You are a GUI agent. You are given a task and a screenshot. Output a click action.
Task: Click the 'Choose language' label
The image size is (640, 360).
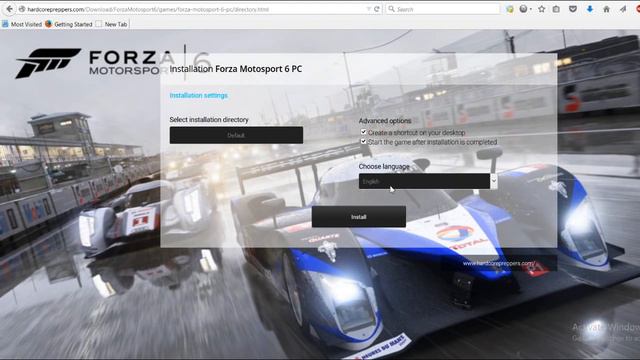coord(384,167)
